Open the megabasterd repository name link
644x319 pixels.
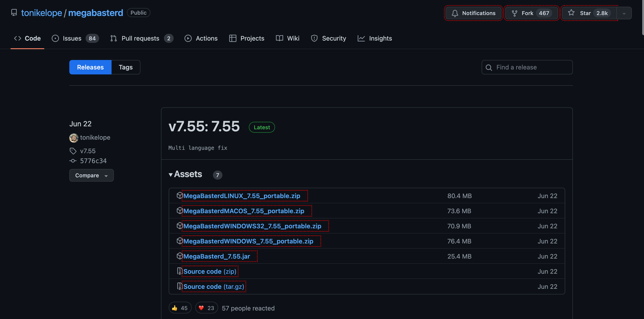pos(96,13)
